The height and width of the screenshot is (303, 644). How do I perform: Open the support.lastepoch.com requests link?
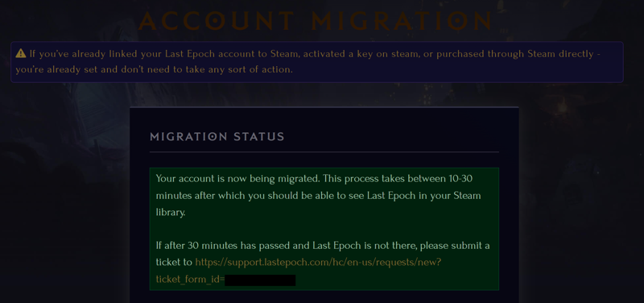pyautogui.click(x=318, y=262)
